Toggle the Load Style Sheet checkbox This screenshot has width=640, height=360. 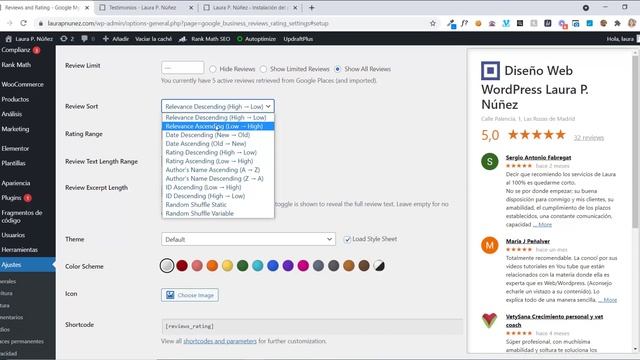(x=347, y=239)
